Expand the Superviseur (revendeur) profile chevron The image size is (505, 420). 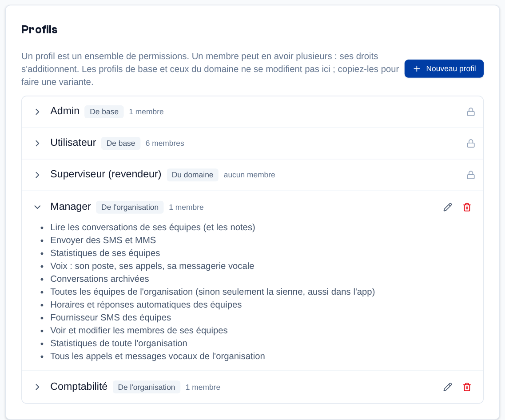[37, 175]
